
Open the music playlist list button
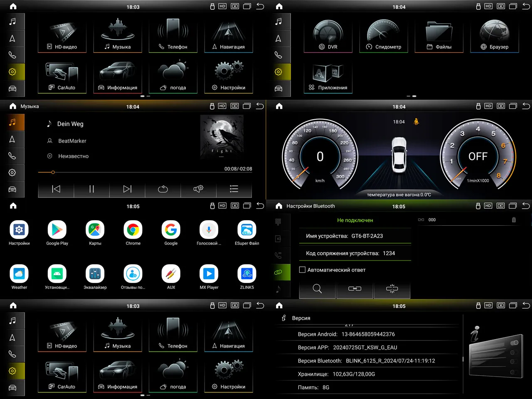coord(234,189)
